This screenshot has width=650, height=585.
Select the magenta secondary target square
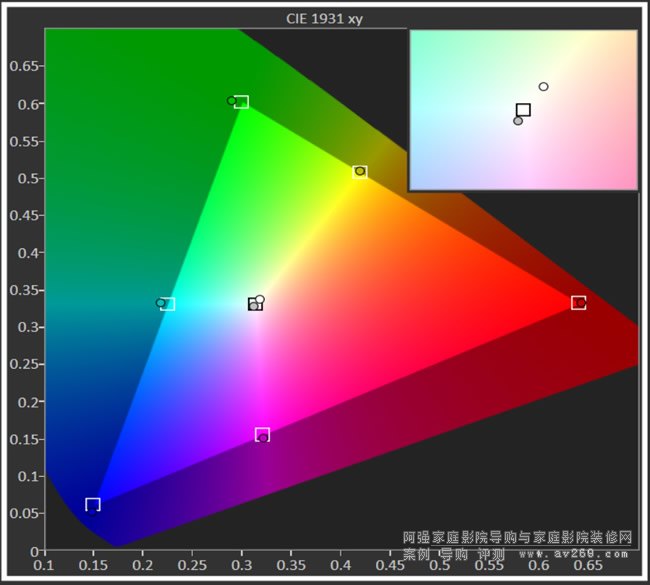[x=262, y=434]
